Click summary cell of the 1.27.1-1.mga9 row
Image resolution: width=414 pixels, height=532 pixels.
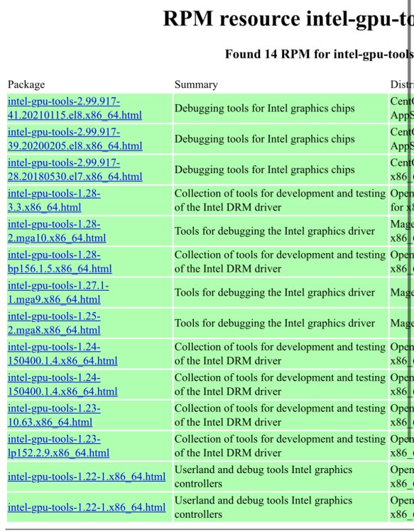click(x=280, y=292)
